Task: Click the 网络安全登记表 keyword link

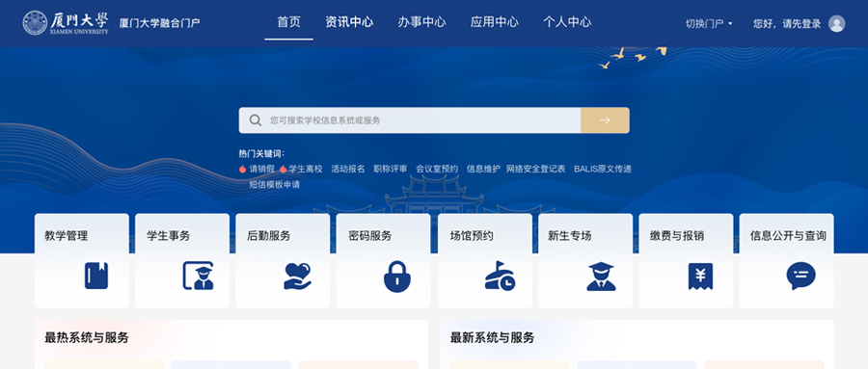Action: pyautogui.click(x=536, y=169)
